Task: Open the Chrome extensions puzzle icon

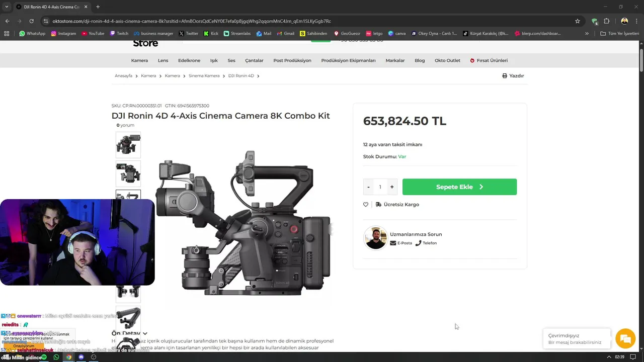Action: (x=606, y=21)
